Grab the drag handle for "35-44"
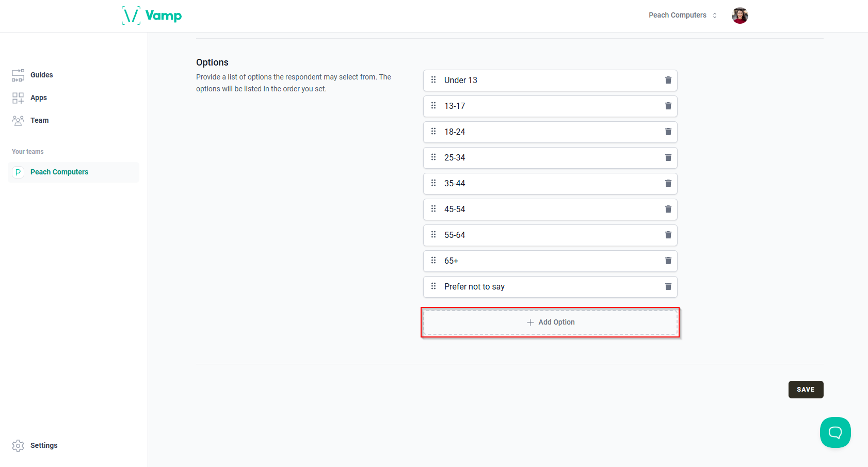Viewport: 868px width, 467px height. pos(433,183)
